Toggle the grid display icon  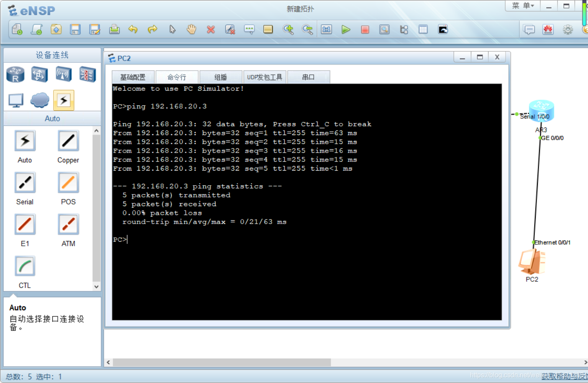point(423,29)
